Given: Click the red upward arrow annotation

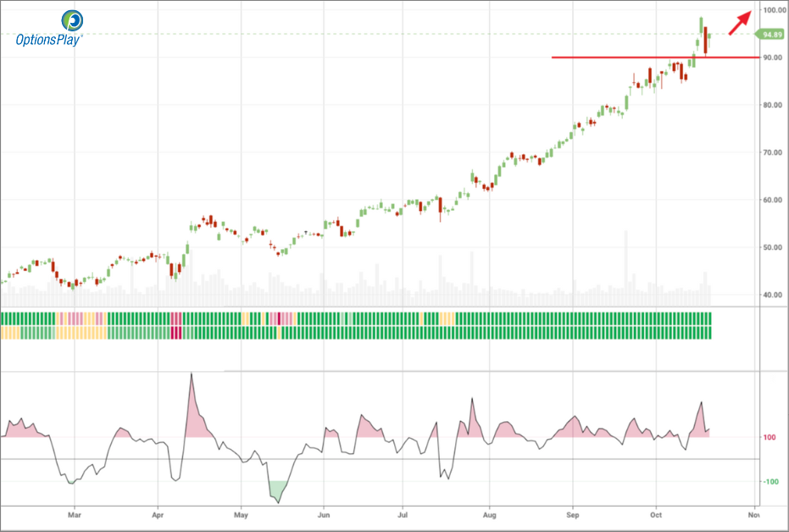Looking at the screenshot, I should click(x=739, y=23).
